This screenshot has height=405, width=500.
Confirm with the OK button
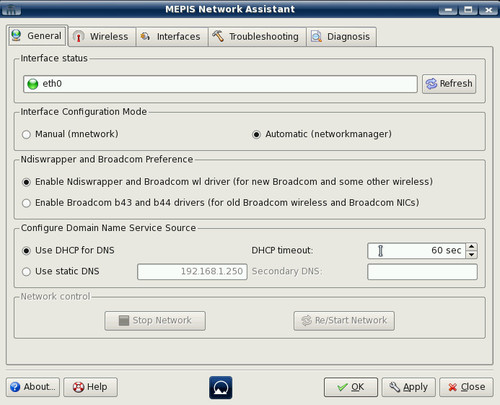351,387
